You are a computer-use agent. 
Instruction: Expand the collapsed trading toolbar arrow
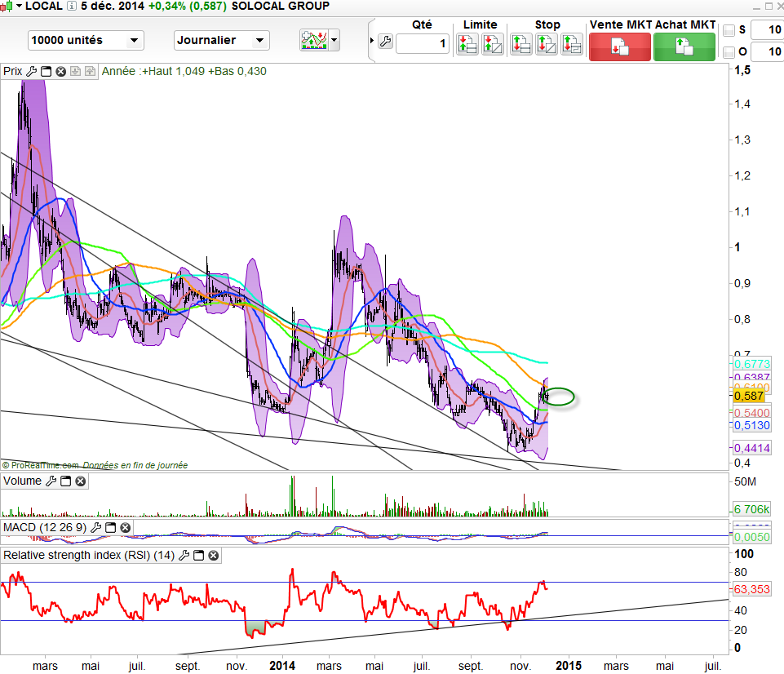[371, 41]
